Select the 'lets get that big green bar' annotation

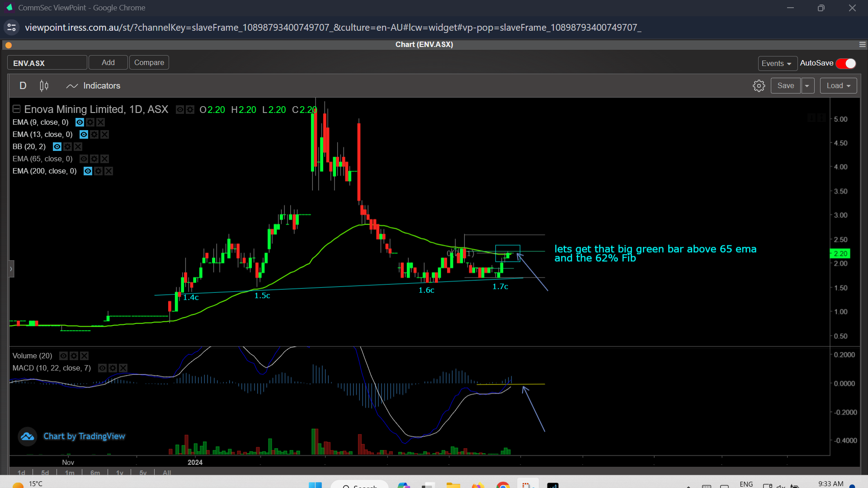coord(655,253)
